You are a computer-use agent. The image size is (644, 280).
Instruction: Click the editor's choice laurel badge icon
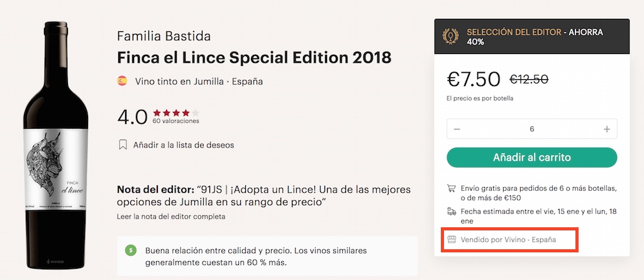(450, 36)
